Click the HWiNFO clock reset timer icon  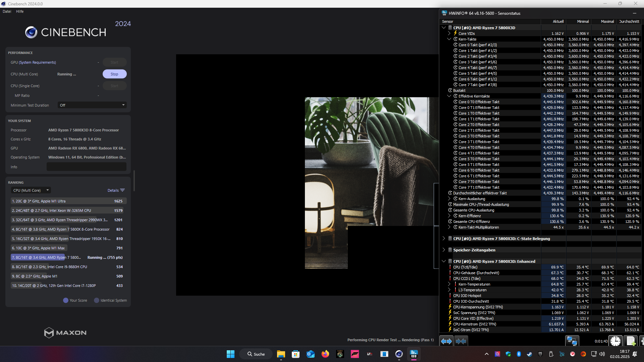pyautogui.click(x=615, y=341)
